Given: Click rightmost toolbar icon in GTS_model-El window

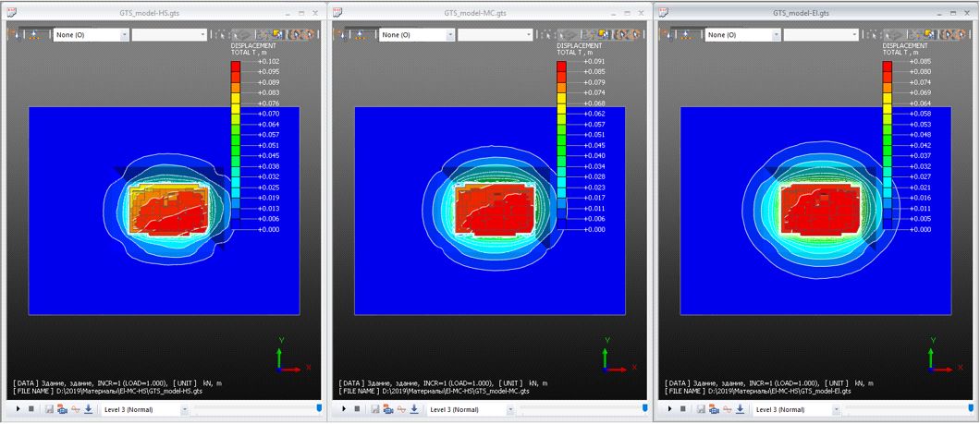Looking at the screenshot, I should tap(960, 34).
